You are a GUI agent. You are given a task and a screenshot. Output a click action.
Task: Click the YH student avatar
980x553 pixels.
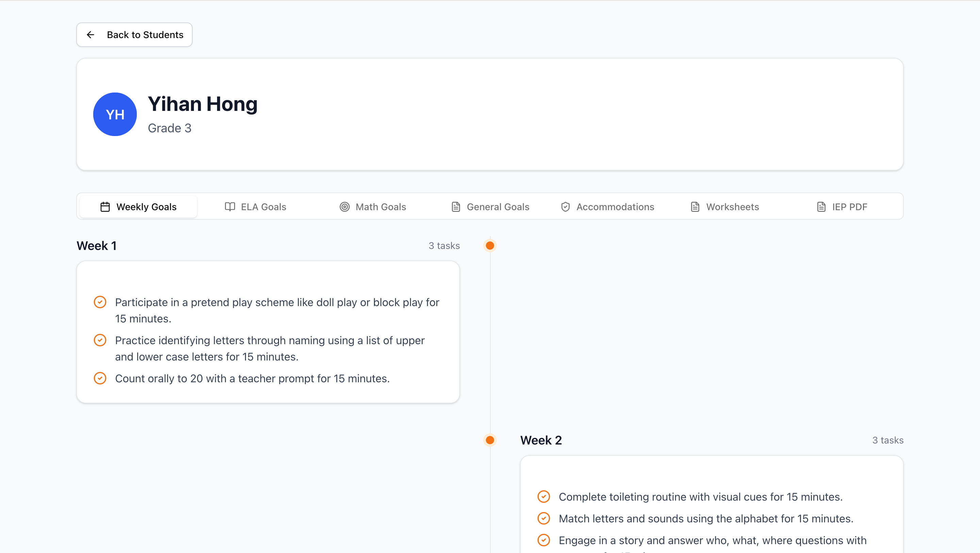click(115, 114)
